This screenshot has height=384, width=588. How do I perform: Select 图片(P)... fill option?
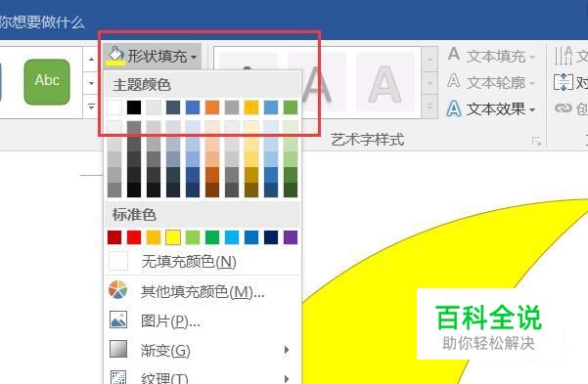pyautogui.click(x=203, y=321)
